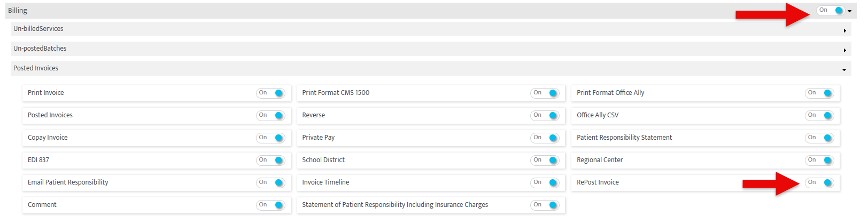
Task: Disable the Regional Center switch
Action: (x=819, y=161)
